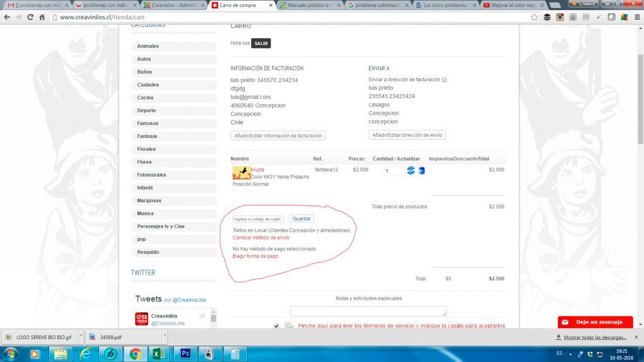Expand options for LOGO SEREMI BIO BIO.gif download
Screen dimensions: 644x362
(x=81, y=336)
